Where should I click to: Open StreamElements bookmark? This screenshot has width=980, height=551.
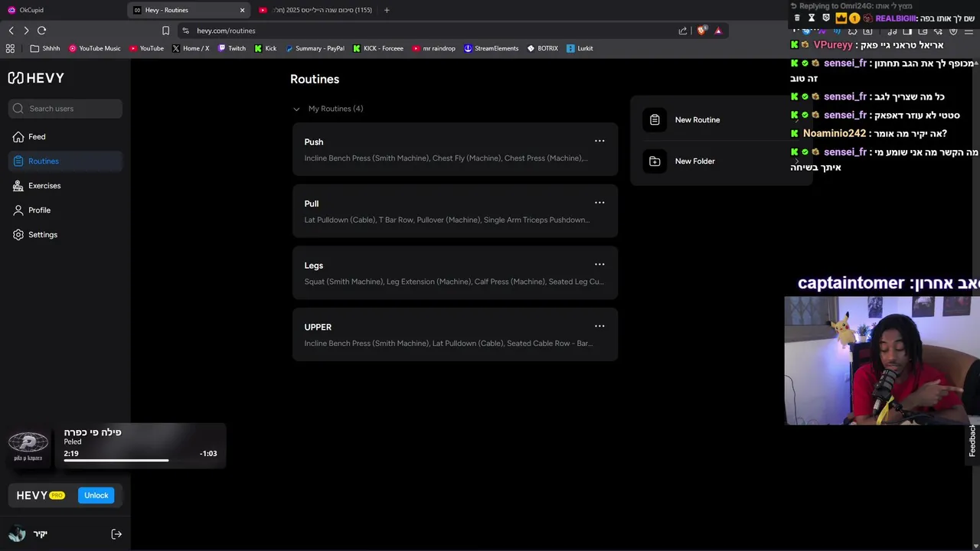point(492,48)
